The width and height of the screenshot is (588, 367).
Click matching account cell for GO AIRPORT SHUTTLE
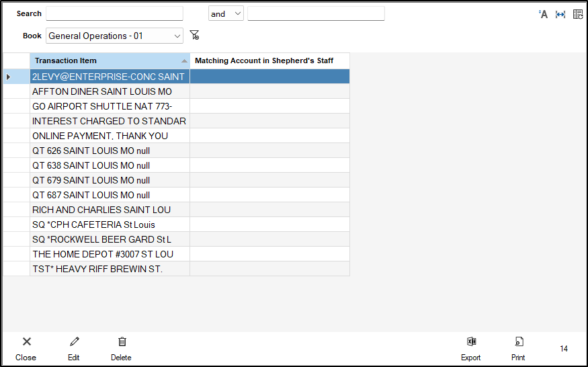coord(269,106)
